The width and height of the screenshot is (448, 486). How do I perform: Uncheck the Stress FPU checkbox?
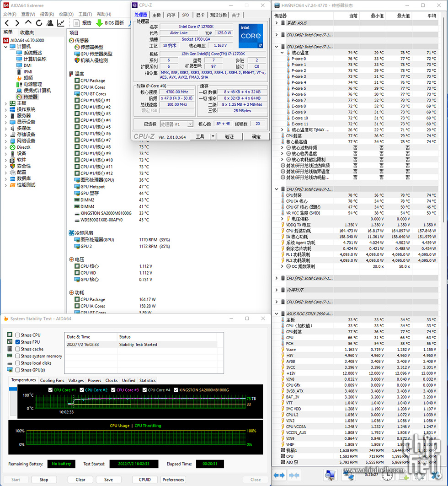(x=18, y=342)
